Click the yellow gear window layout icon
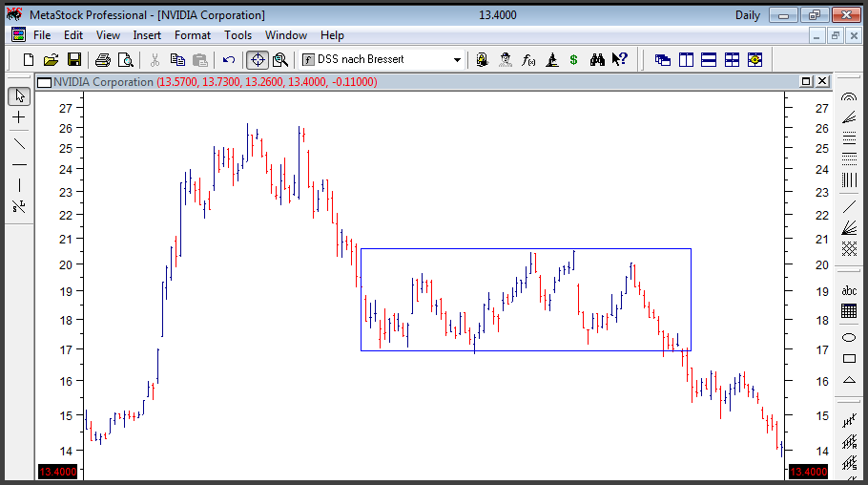The image size is (868, 485). 754,59
